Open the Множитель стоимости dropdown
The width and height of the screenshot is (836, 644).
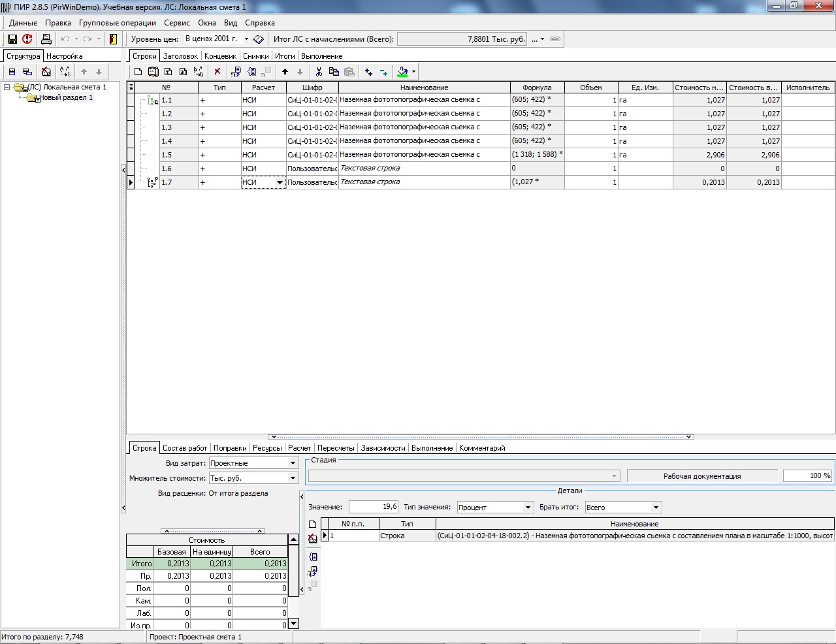(x=293, y=478)
